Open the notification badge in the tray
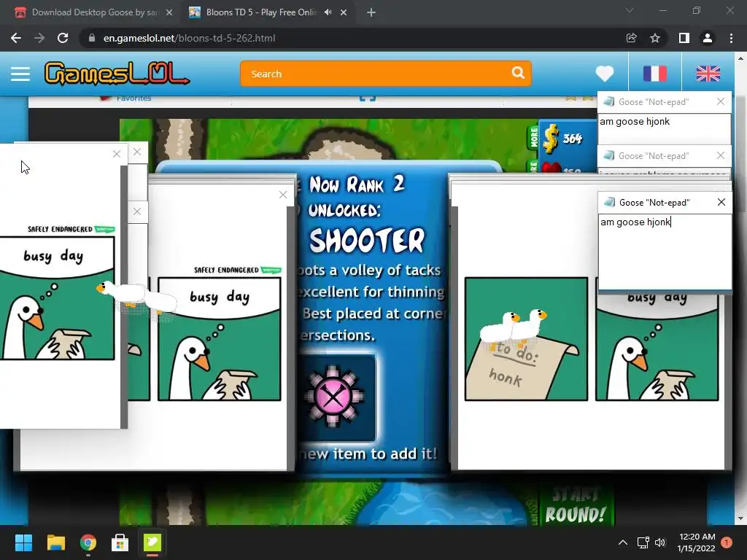The image size is (747, 560). (727, 542)
